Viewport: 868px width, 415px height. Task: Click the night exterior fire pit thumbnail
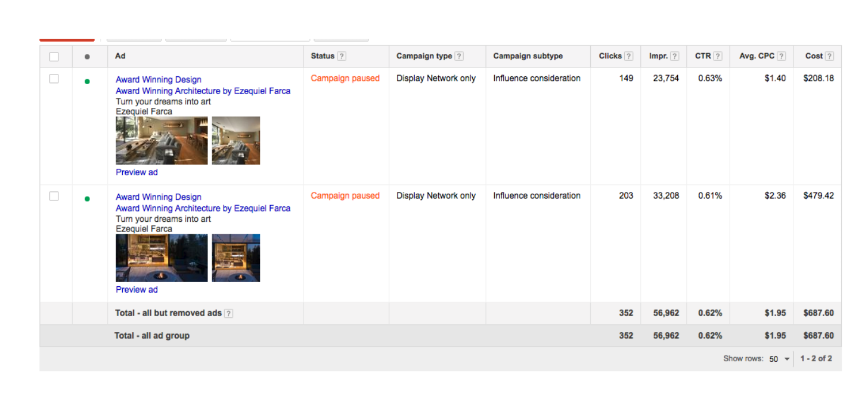(162, 258)
